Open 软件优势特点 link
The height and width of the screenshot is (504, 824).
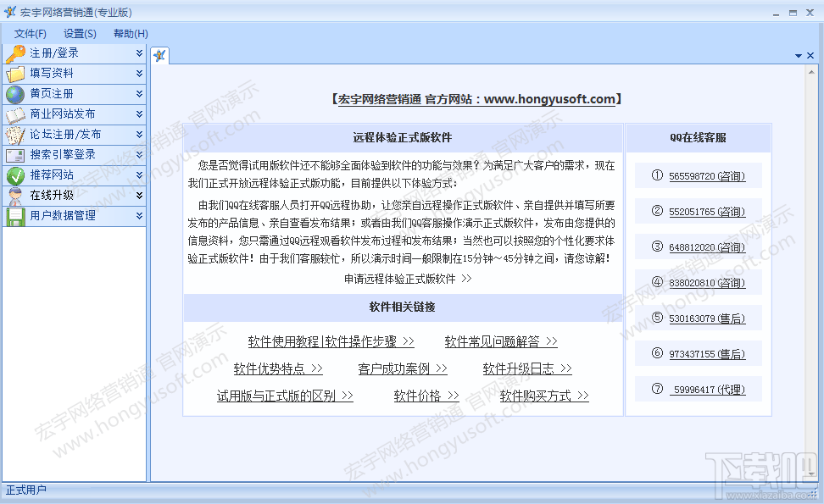[278, 368]
